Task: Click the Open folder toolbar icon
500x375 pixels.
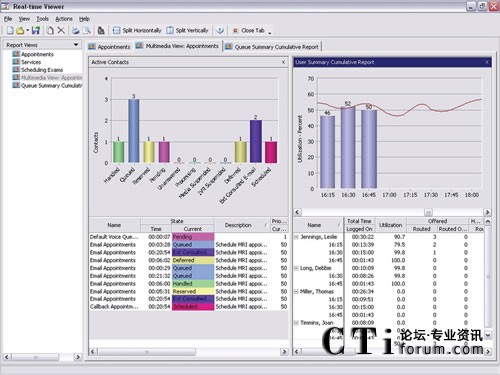Action: tap(20, 31)
